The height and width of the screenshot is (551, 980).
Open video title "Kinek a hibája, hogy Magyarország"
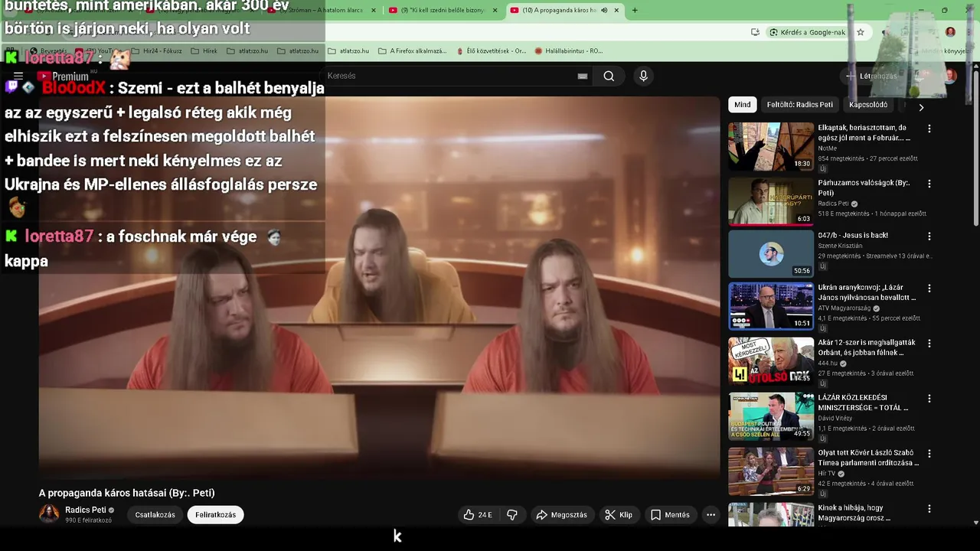tap(861, 513)
